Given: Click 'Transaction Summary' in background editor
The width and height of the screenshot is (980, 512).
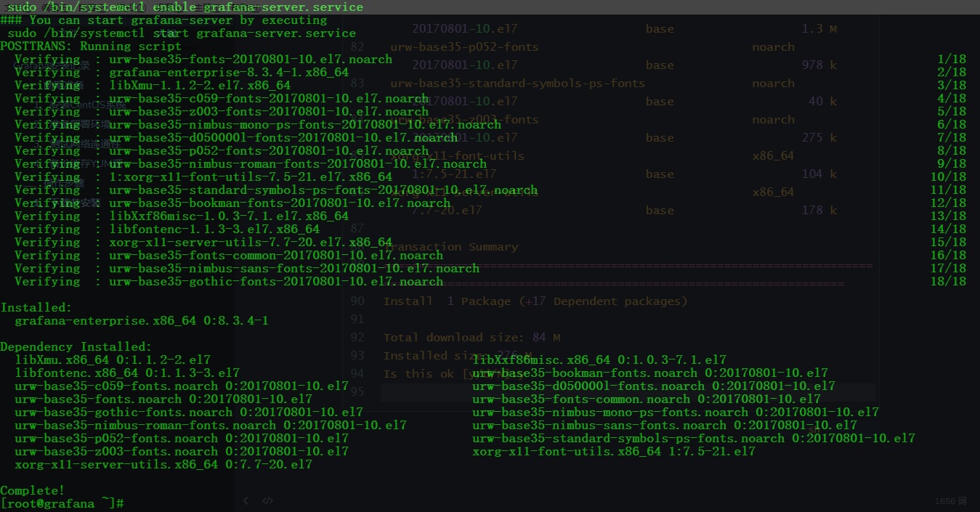Looking at the screenshot, I should (451, 247).
